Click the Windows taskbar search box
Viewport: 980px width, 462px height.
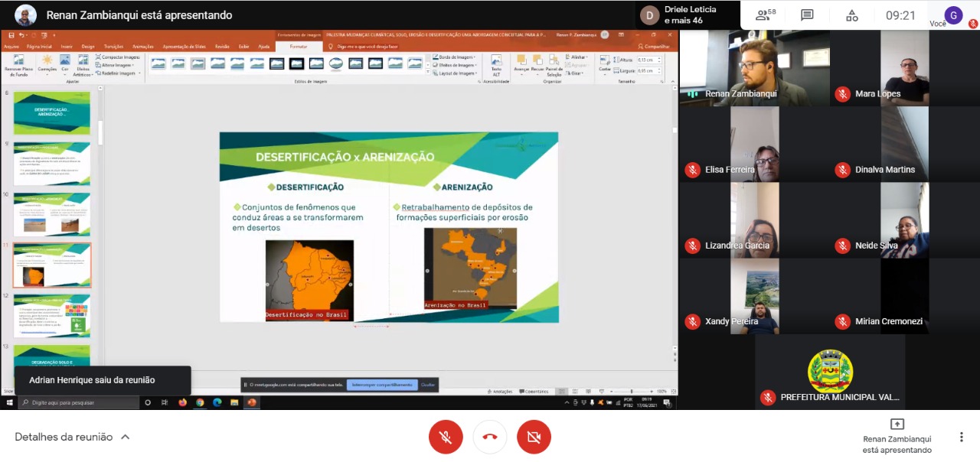78,402
